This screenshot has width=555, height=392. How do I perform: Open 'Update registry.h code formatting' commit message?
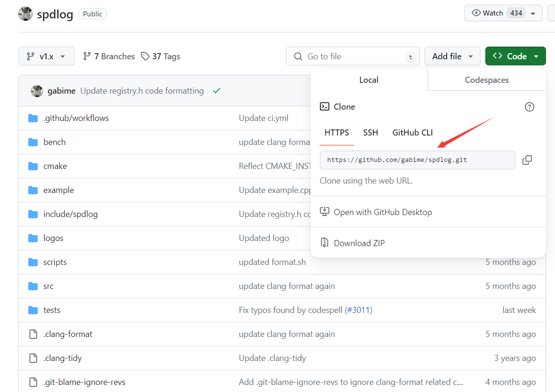142,91
